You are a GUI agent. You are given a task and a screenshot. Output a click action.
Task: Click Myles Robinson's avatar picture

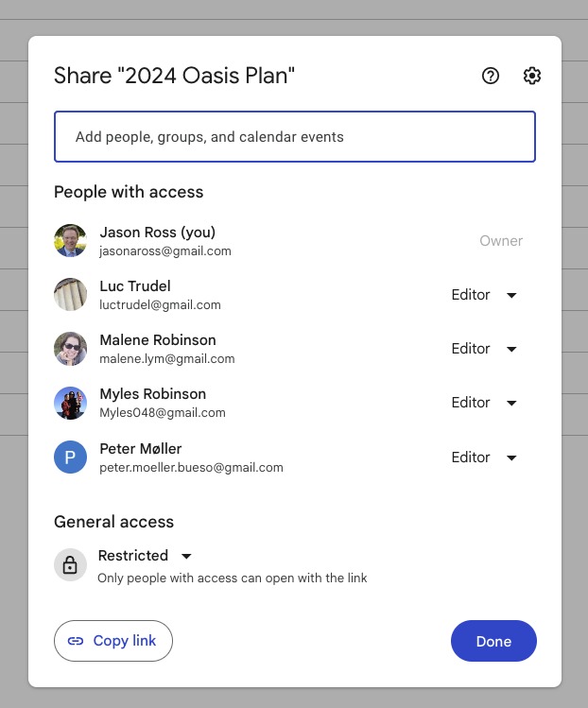click(71, 403)
